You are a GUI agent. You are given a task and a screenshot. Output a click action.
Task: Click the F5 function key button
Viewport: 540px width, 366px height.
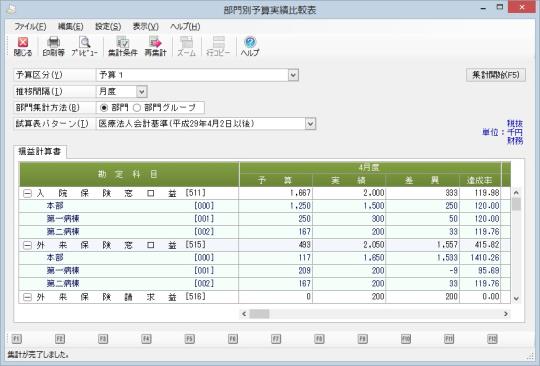coord(189,339)
